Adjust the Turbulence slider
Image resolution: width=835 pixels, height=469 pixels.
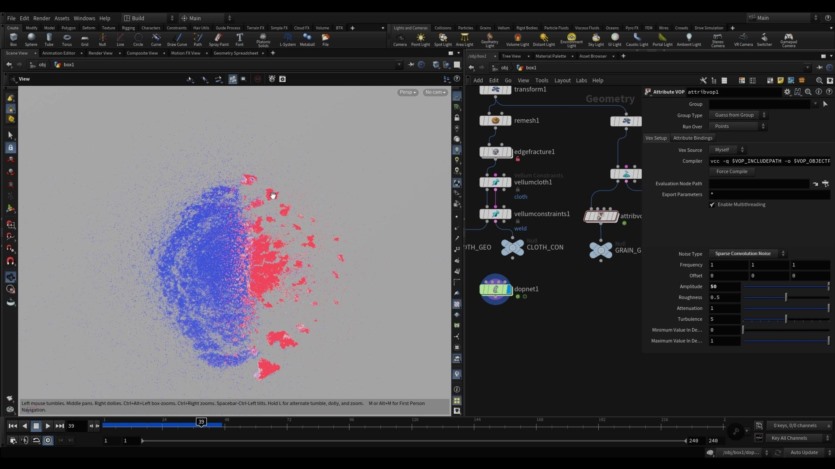coord(786,319)
